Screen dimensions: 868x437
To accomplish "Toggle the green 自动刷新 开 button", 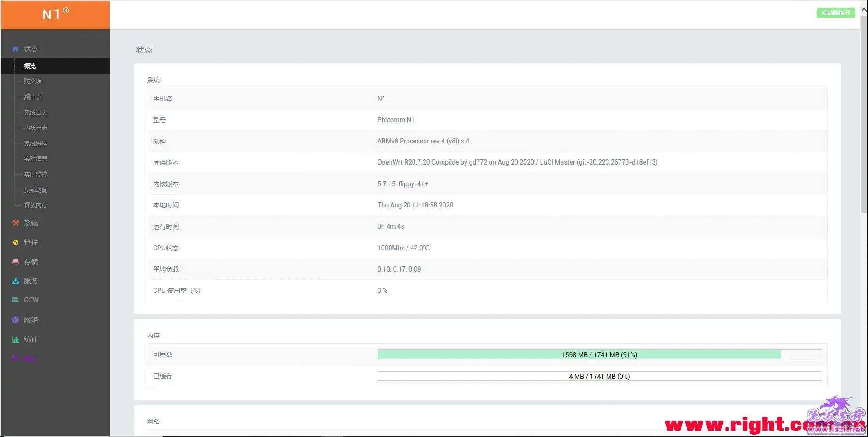I will tap(836, 13).
